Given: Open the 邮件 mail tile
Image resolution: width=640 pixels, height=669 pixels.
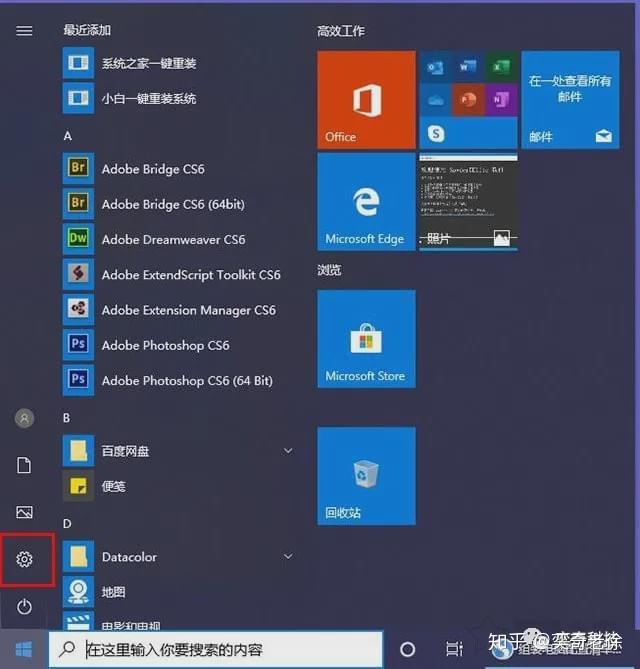Looking at the screenshot, I should (x=570, y=100).
